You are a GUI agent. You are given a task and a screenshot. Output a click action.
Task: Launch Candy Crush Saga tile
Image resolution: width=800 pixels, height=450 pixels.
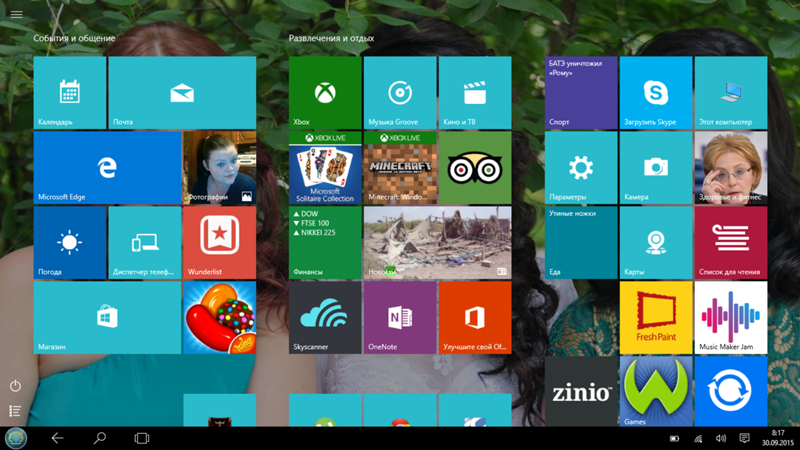[x=219, y=317]
